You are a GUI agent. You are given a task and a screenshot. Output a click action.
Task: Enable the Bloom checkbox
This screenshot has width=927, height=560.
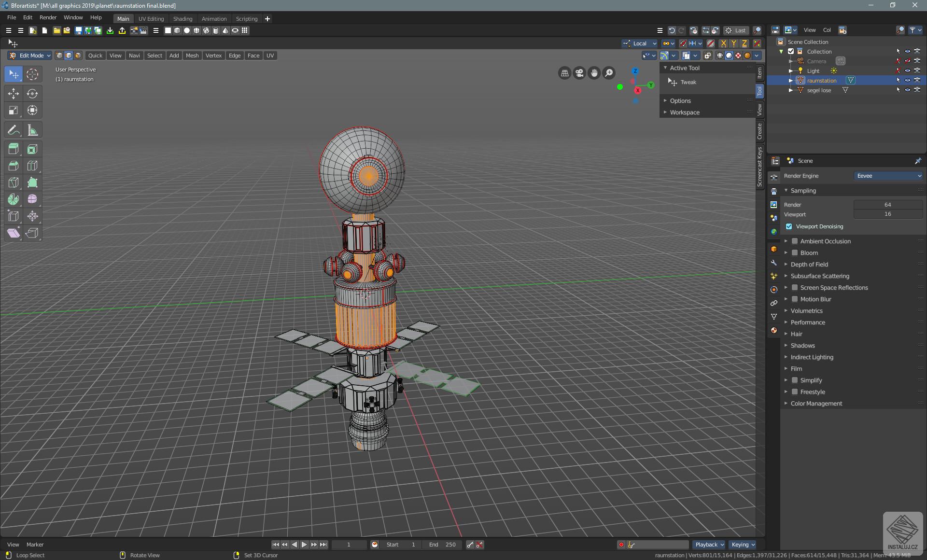pyautogui.click(x=795, y=252)
